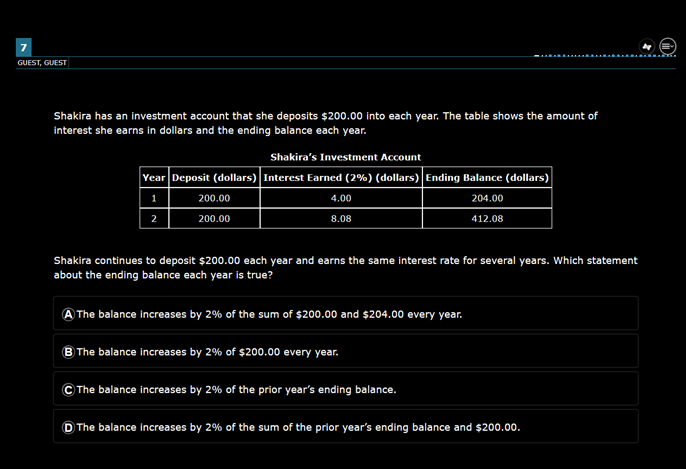
Task: Select answer choice C radio circle
Action: pos(68,390)
